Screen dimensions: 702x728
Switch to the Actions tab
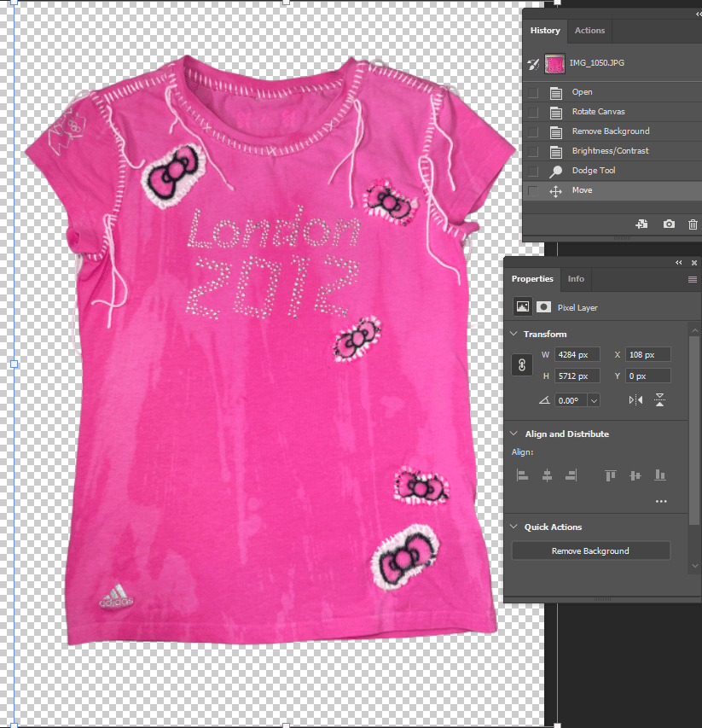pyautogui.click(x=589, y=31)
